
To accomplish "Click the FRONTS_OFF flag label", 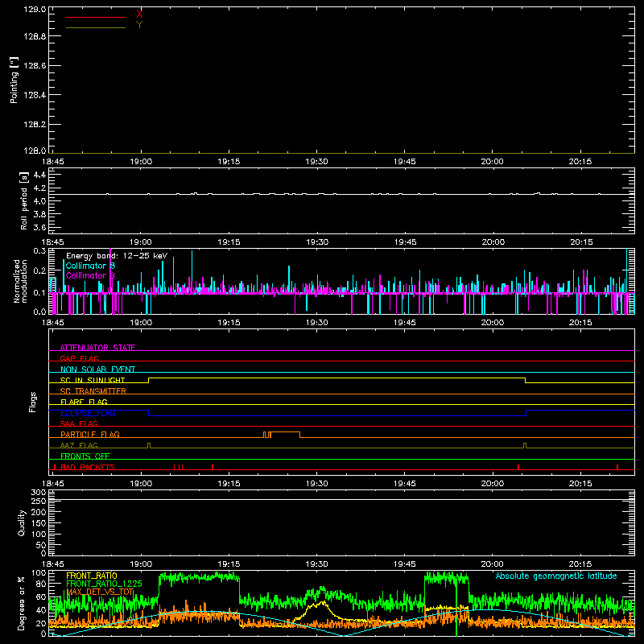I will coord(85,456).
